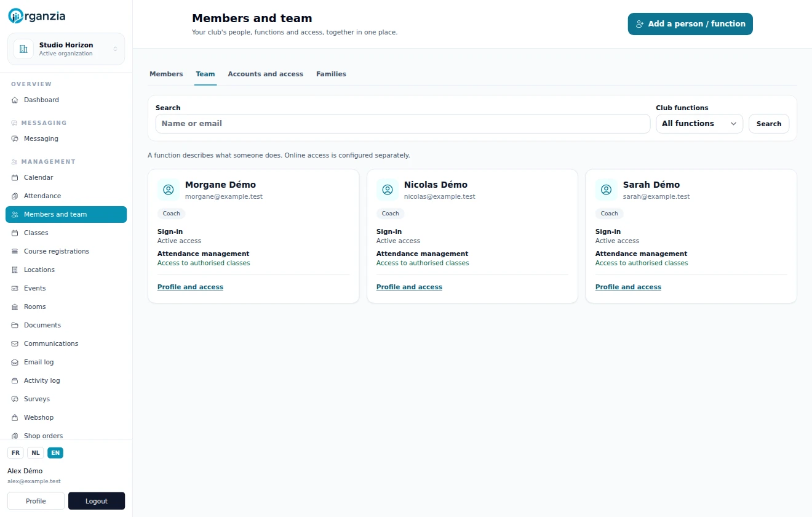Open Morgane Démo's Profile and access link
This screenshot has height=517, width=812.
point(190,287)
